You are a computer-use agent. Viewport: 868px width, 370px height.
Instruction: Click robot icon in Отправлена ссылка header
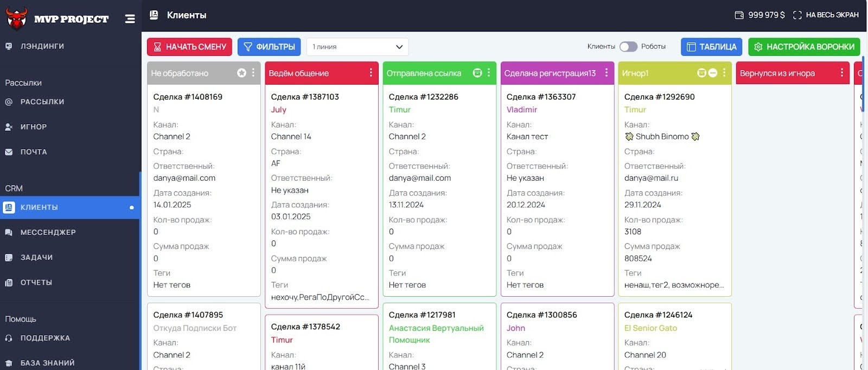pyautogui.click(x=477, y=73)
